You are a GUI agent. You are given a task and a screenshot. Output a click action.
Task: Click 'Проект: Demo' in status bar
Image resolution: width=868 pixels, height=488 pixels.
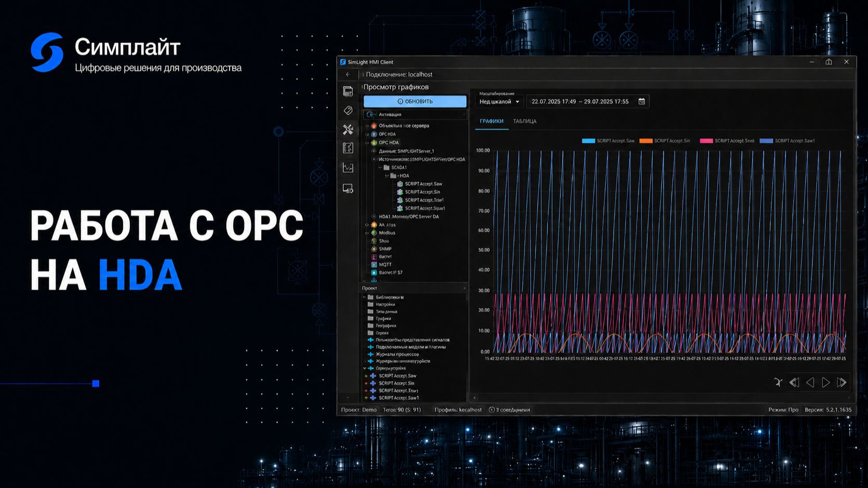359,410
